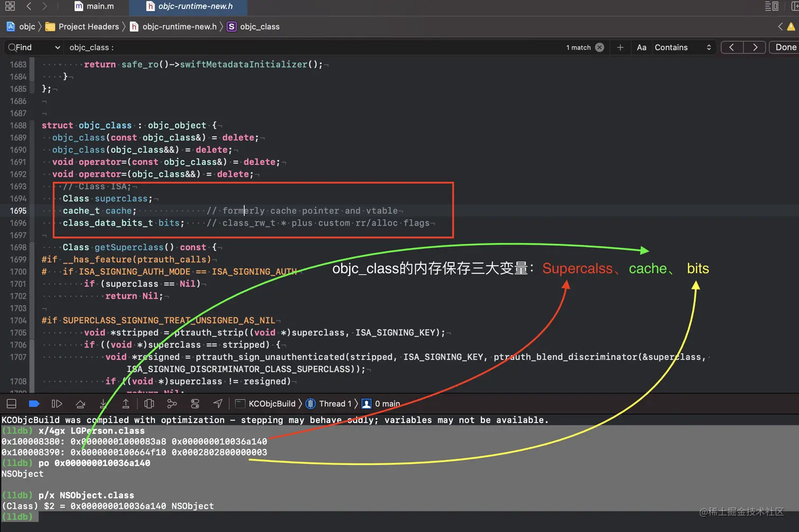Open the 0 main stack frame selector
The width and height of the screenshot is (799, 532).
pos(381,404)
